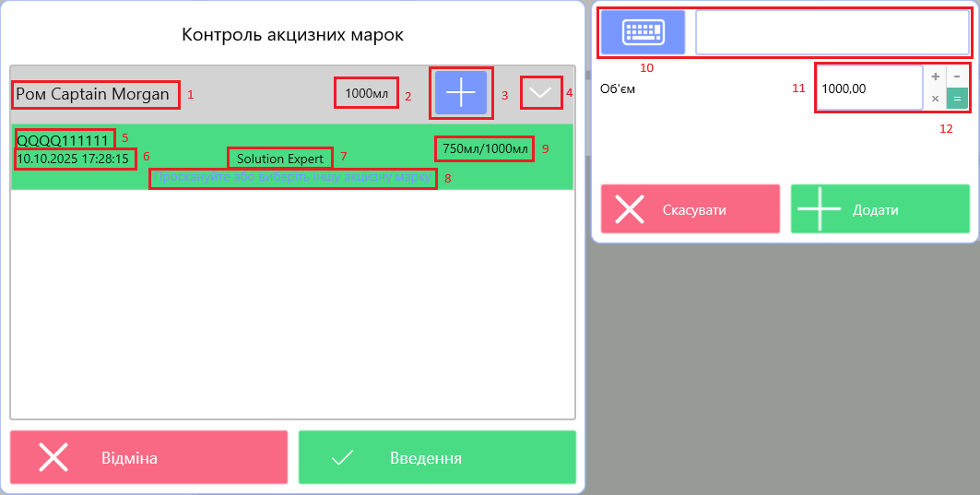The image size is (980, 495).
Task: Click the Solution Expert label in stamp row
Action: coord(280,159)
